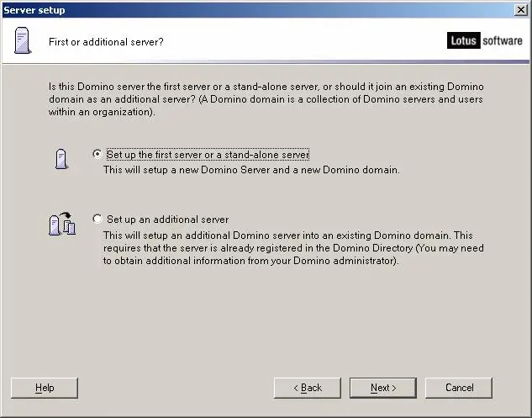Click the word "software" in the logo

[502, 40]
